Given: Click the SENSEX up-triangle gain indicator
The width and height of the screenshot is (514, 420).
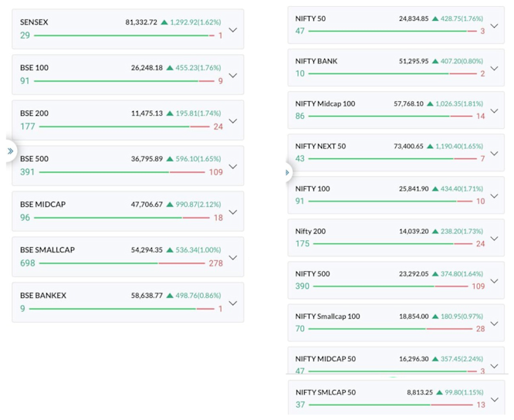Looking at the screenshot, I should 164,22.
